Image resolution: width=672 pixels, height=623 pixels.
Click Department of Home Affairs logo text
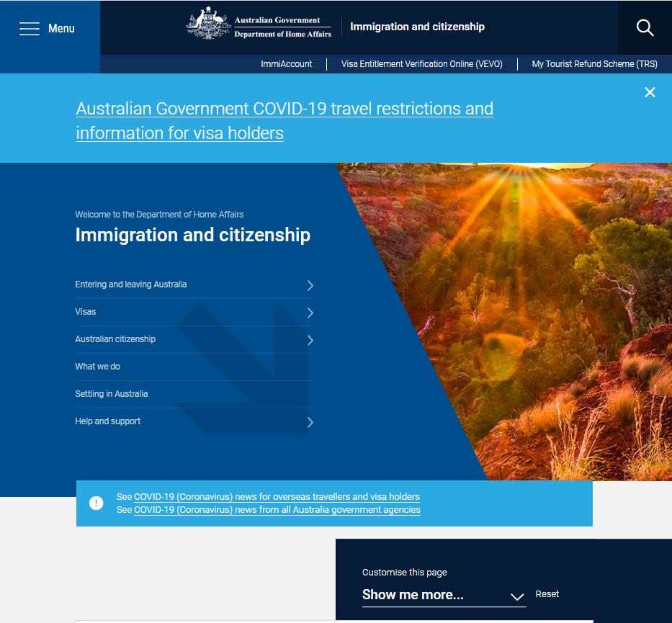[x=282, y=35]
